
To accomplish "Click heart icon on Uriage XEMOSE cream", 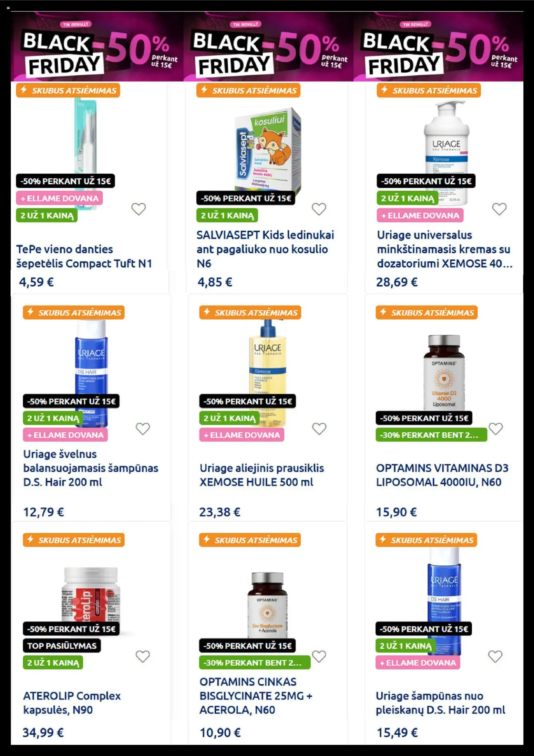I will 499,209.
